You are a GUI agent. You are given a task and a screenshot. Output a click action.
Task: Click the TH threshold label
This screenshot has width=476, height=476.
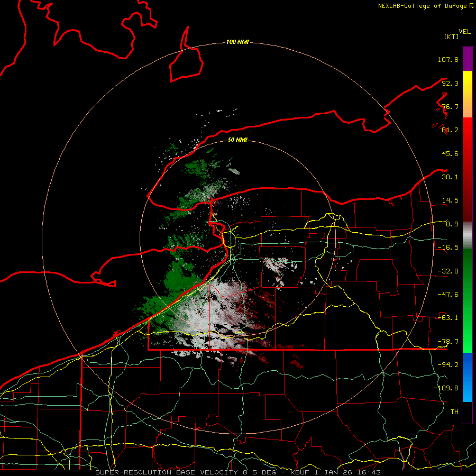pyautogui.click(x=454, y=412)
